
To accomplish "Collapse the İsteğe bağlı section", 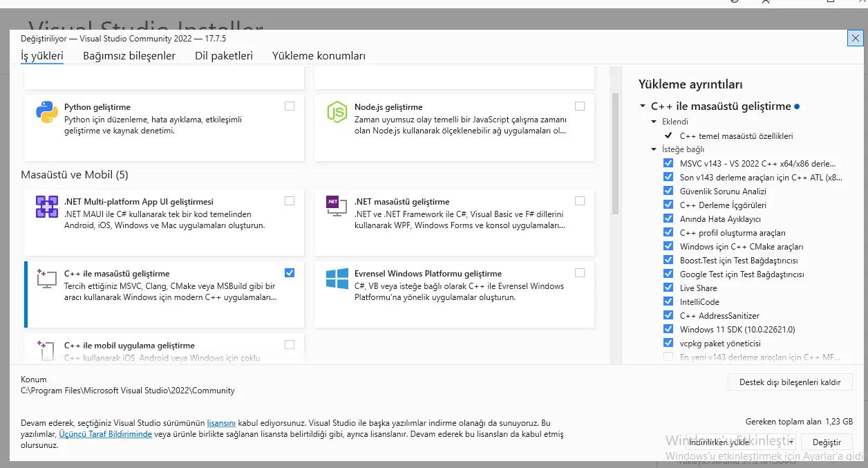I will 654,149.
